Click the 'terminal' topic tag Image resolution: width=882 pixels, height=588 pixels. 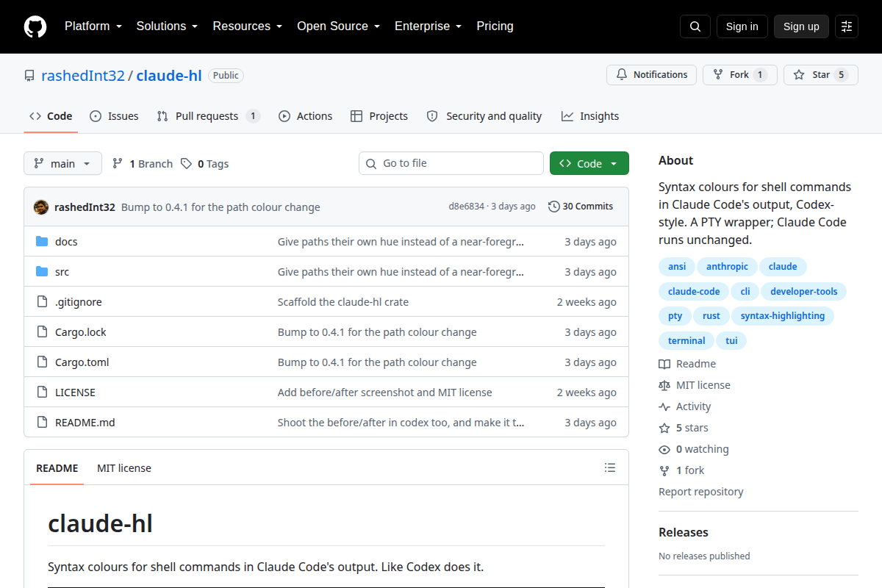coord(686,341)
